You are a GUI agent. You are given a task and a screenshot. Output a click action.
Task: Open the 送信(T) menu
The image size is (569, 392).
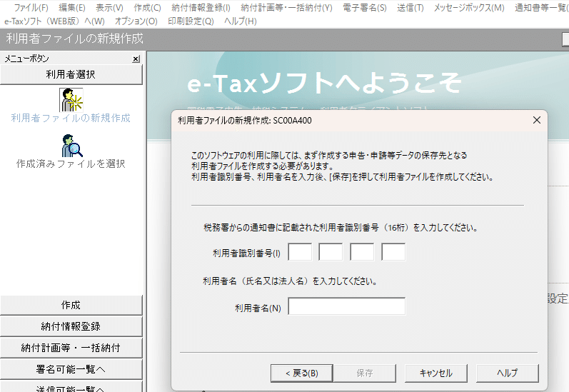tap(410, 8)
